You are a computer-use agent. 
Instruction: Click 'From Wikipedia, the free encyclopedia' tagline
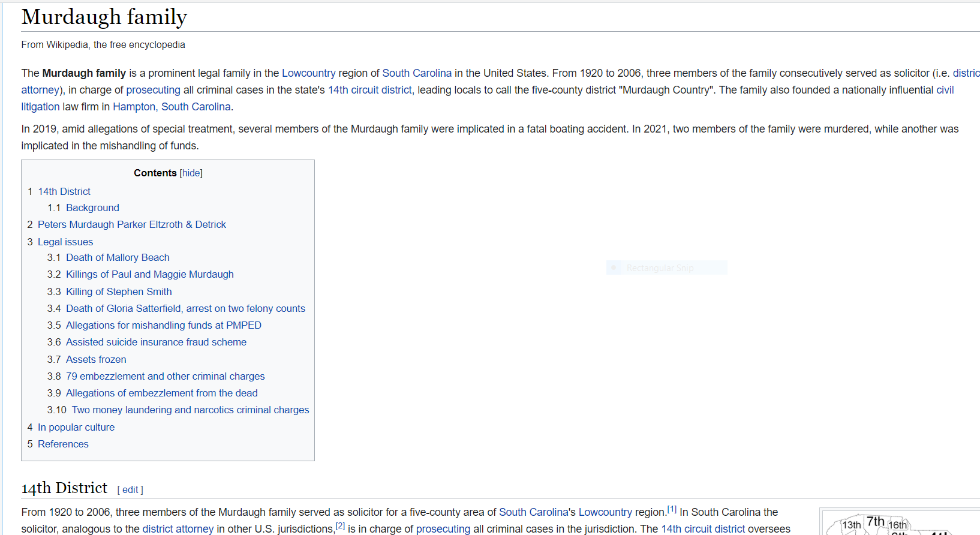[103, 45]
